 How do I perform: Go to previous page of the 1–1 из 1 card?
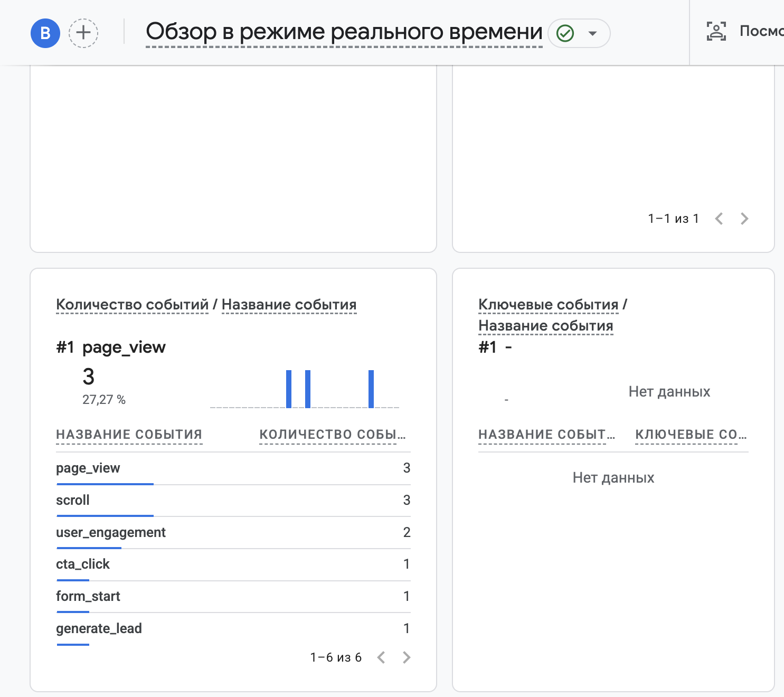(x=719, y=219)
